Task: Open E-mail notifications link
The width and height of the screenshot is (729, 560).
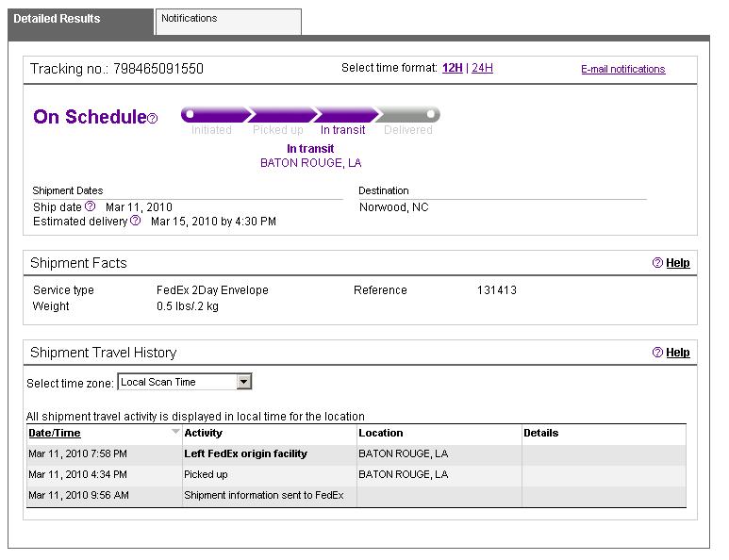Action: (x=623, y=69)
